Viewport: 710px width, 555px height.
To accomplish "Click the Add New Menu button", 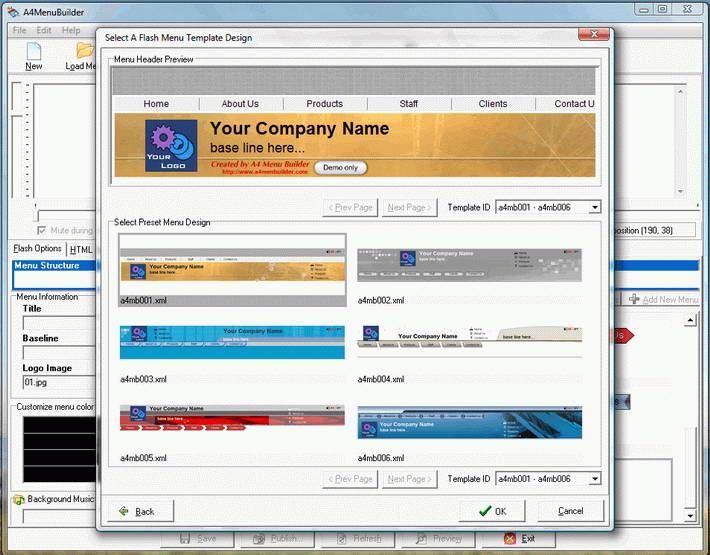I will pyautogui.click(x=663, y=299).
